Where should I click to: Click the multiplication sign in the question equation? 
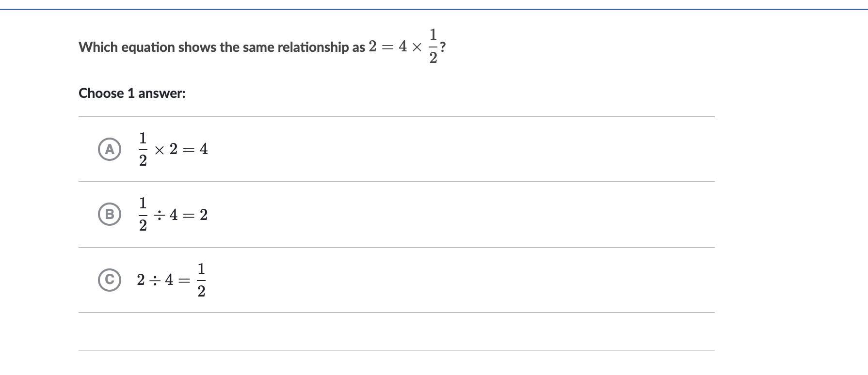point(417,47)
